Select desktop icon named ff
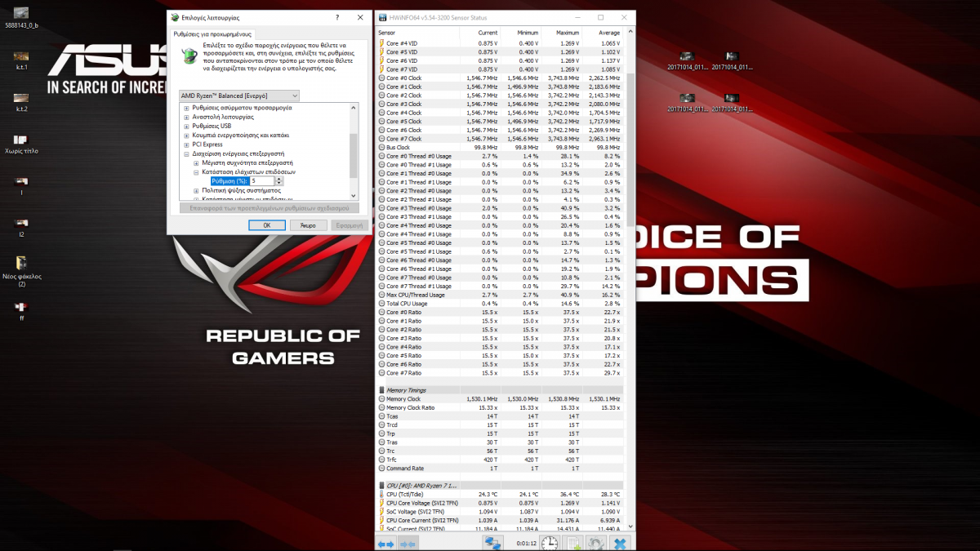The height and width of the screenshot is (551, 980). [x=22, y=311]
